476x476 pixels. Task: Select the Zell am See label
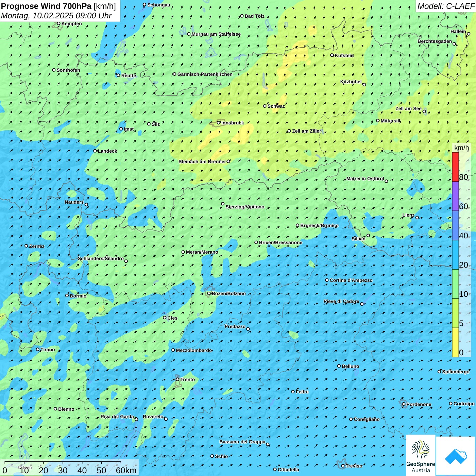click(x=408, y=108)
